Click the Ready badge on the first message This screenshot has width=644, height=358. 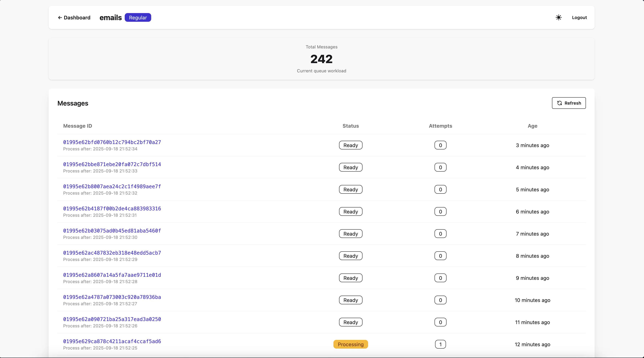350,145
